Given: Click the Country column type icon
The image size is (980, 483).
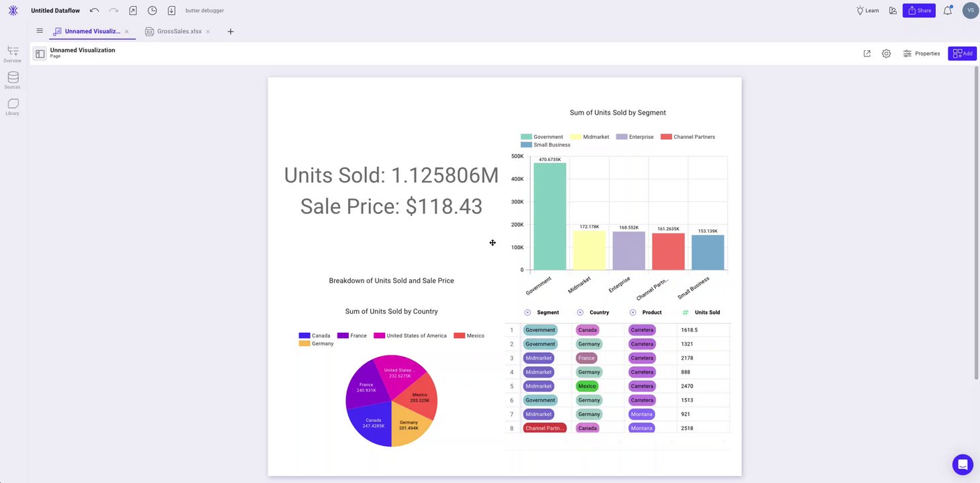Looking at the screenshot, I should 580,313.
